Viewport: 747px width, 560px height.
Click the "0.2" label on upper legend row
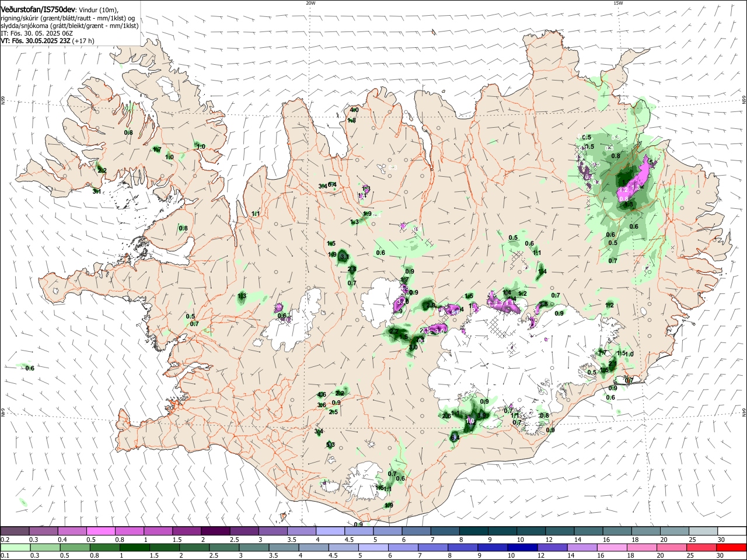pyautogui.click(x=5, y=540)
